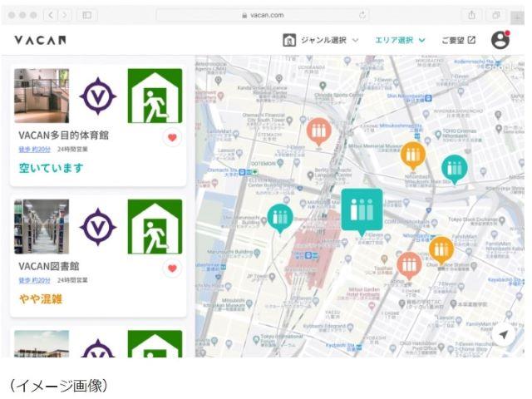Toggle favorite heart for VACAN多目的体育館
The width and height of the screenshot is (532, 399).
[172, 137]
